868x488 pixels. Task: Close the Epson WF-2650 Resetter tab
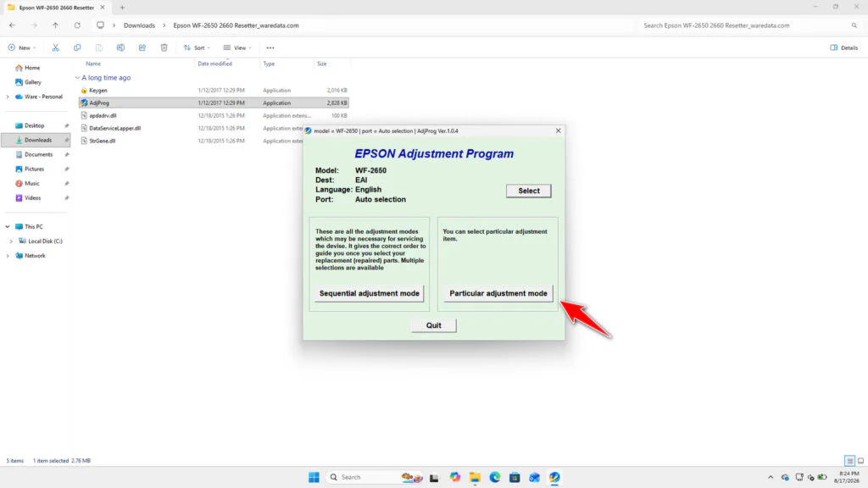point(103,8)
